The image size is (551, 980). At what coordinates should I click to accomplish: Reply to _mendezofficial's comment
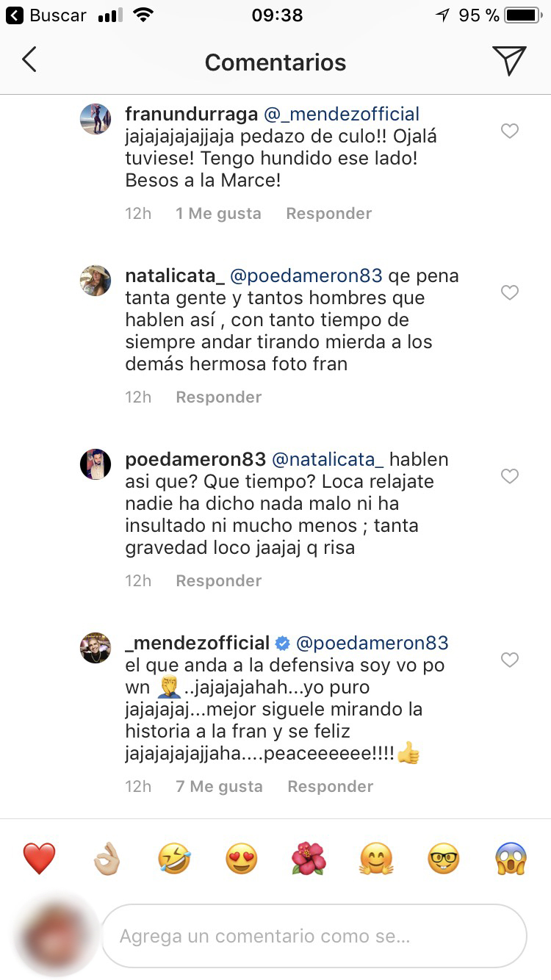click(330, 787)
